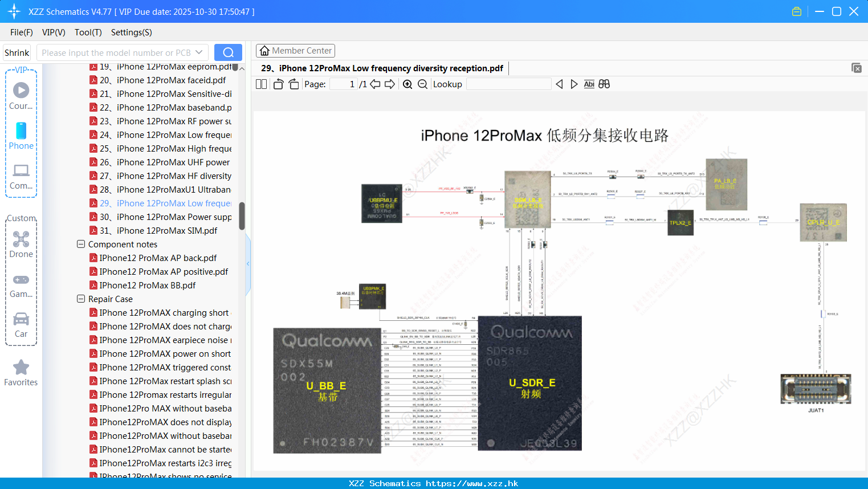
Task: Click the binoculars search icon
Action: (x=604, y=84)
